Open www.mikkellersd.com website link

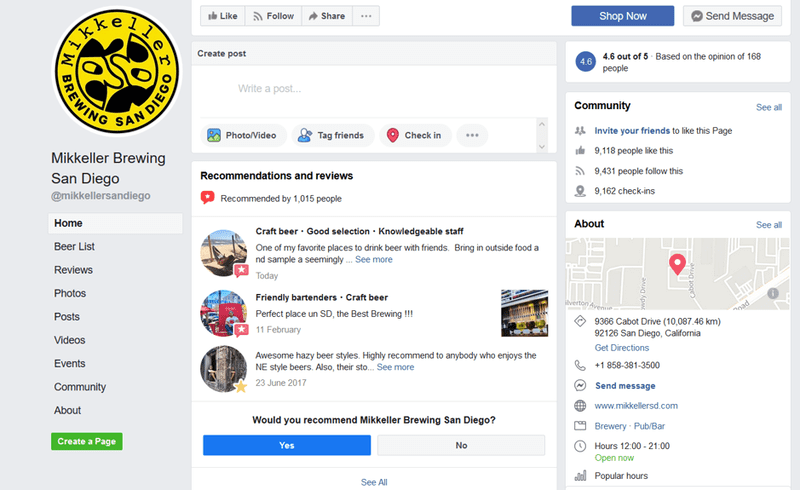[x=636, y=406]
